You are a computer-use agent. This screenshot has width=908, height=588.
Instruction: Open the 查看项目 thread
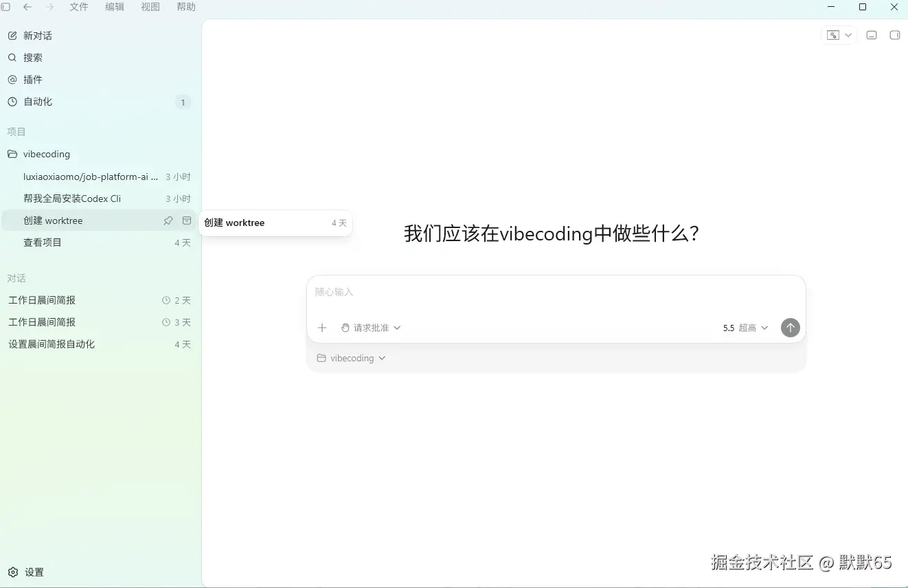click(x=100, y=242)
